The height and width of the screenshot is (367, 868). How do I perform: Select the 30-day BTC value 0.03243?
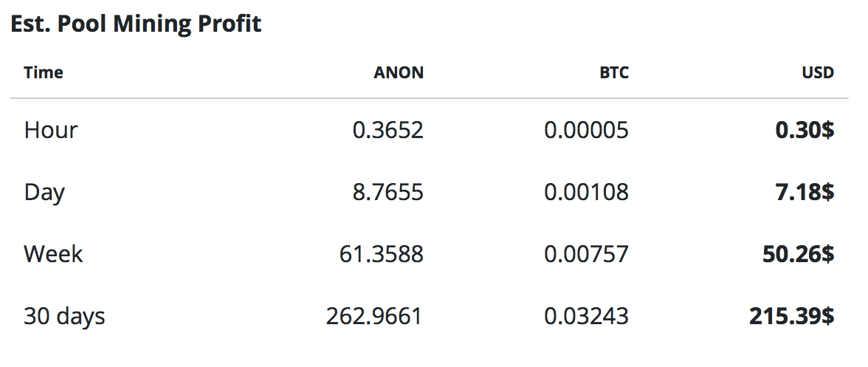[x=587, y=317]
